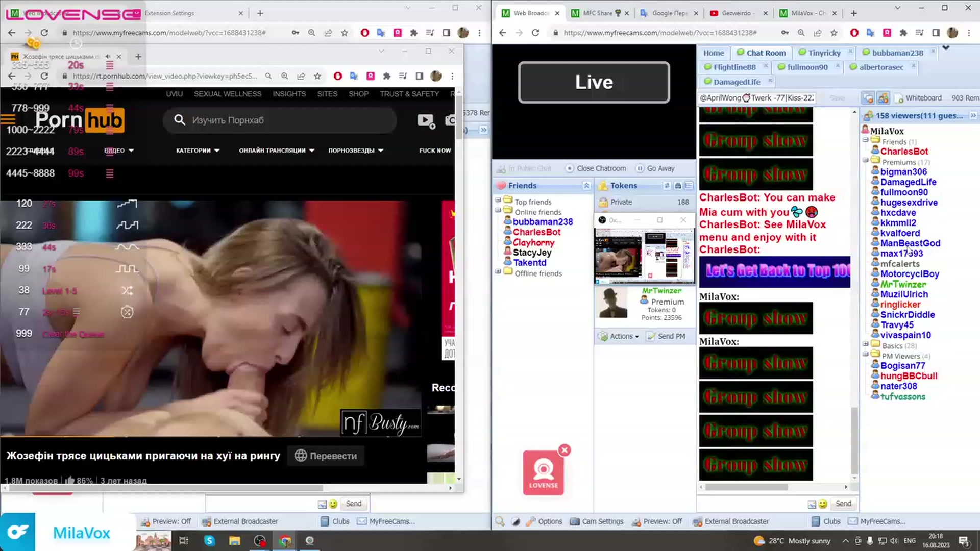Switch to Chrome on the taskbar

click(x=285, y=541)
